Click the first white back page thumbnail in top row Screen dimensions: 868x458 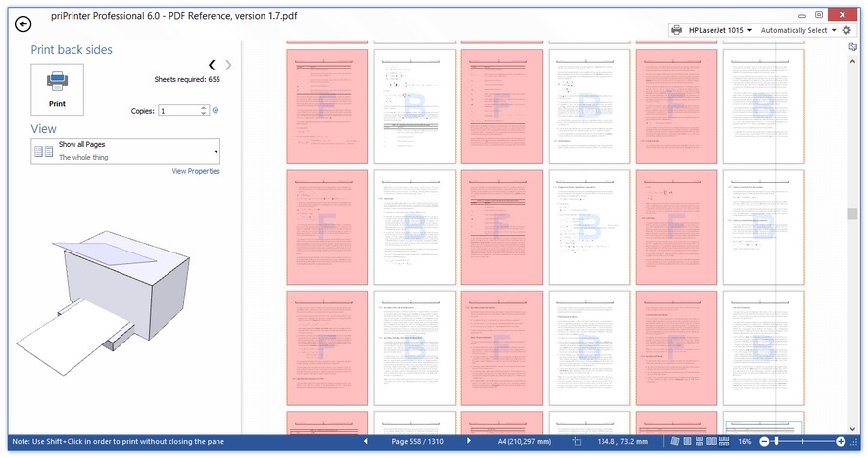(414, 107)
